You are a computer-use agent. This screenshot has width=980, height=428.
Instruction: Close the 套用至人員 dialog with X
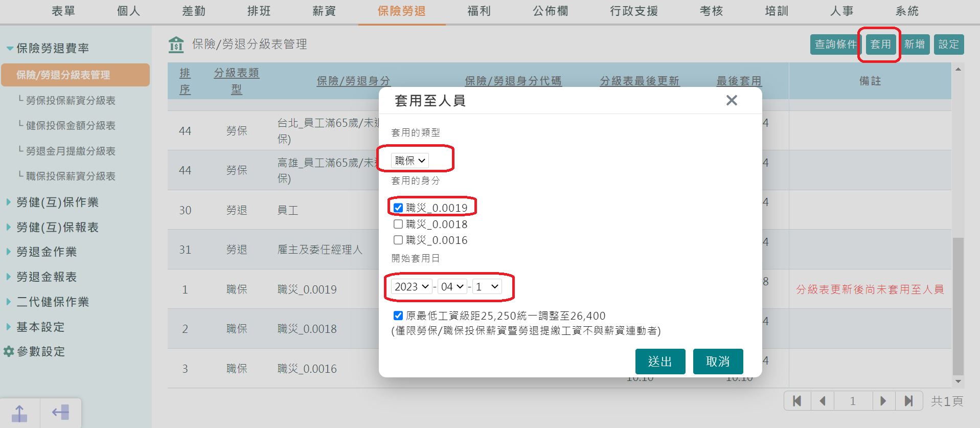[732, 100]
